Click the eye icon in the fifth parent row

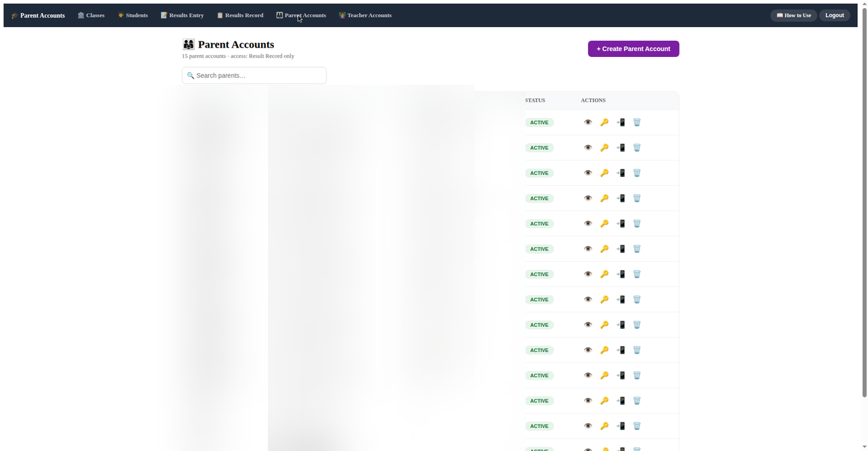pos(588,224)
